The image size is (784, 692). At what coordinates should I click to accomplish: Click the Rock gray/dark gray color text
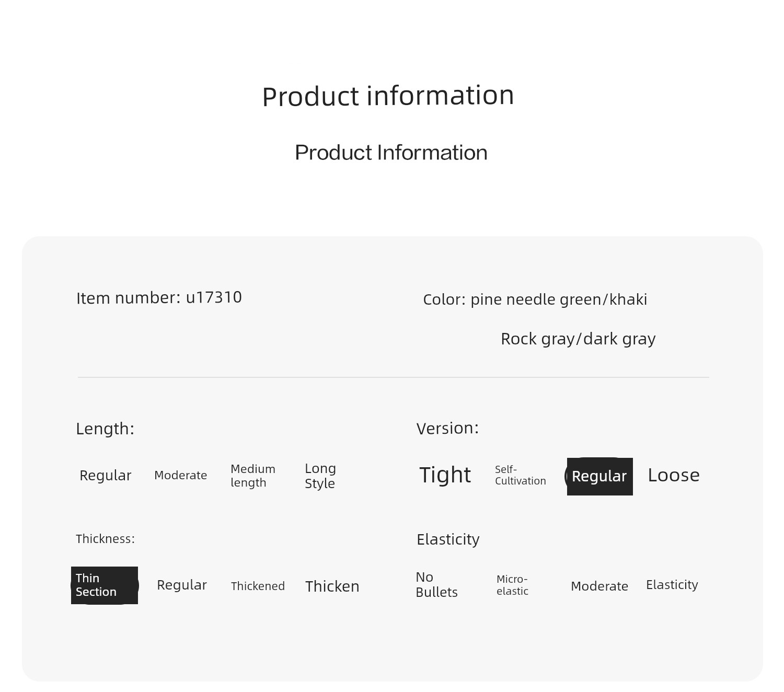click(x=578, y=339)
